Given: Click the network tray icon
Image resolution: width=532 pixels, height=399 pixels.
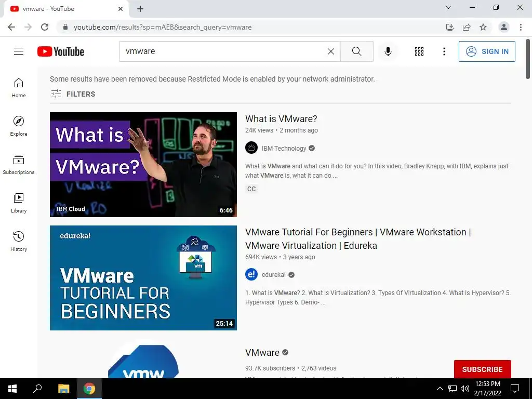Looking at the screenshot, I should click(x=453, y=389).
